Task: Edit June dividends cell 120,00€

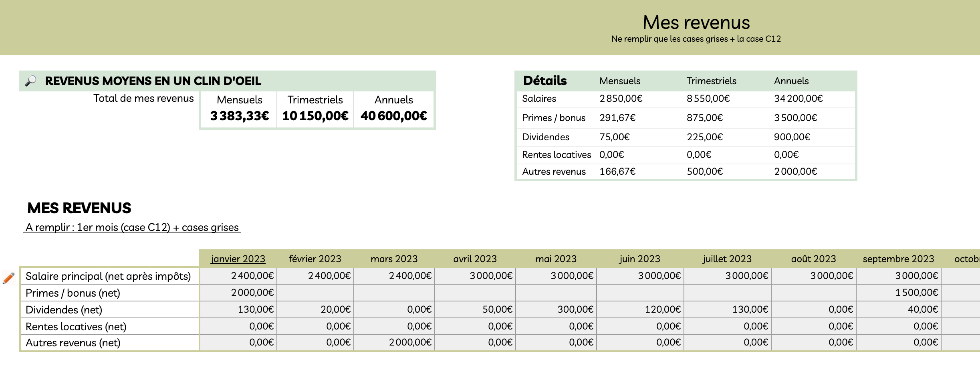Action: [640, 309]
